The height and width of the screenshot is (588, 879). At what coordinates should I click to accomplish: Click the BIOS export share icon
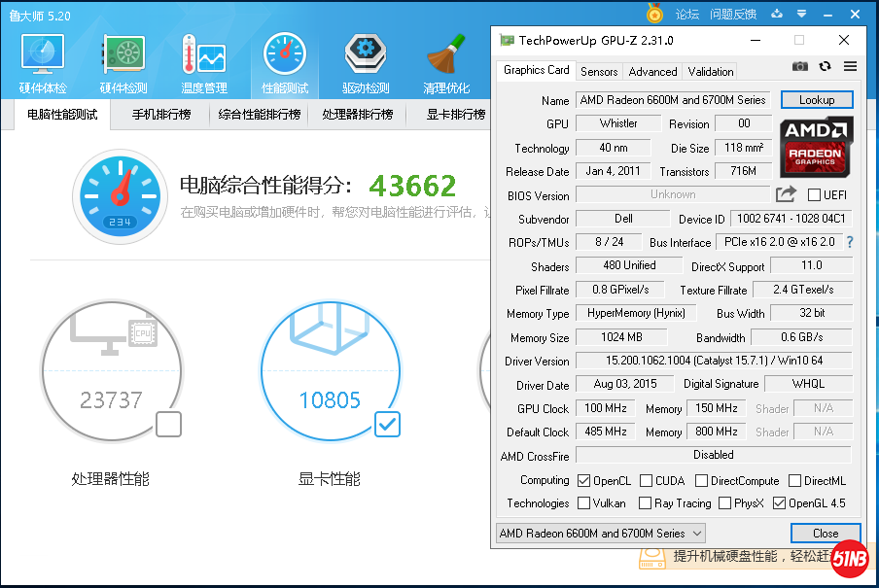[786, 194]
